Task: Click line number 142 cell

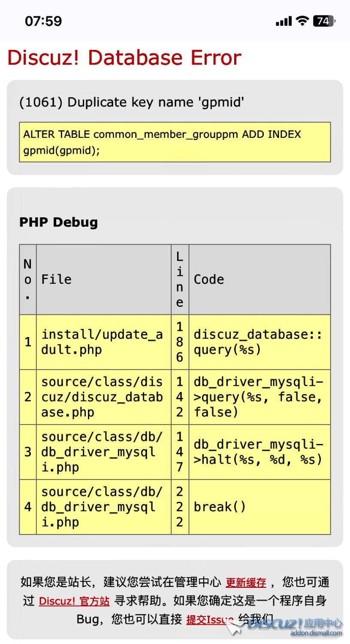Action: (180, 397)
